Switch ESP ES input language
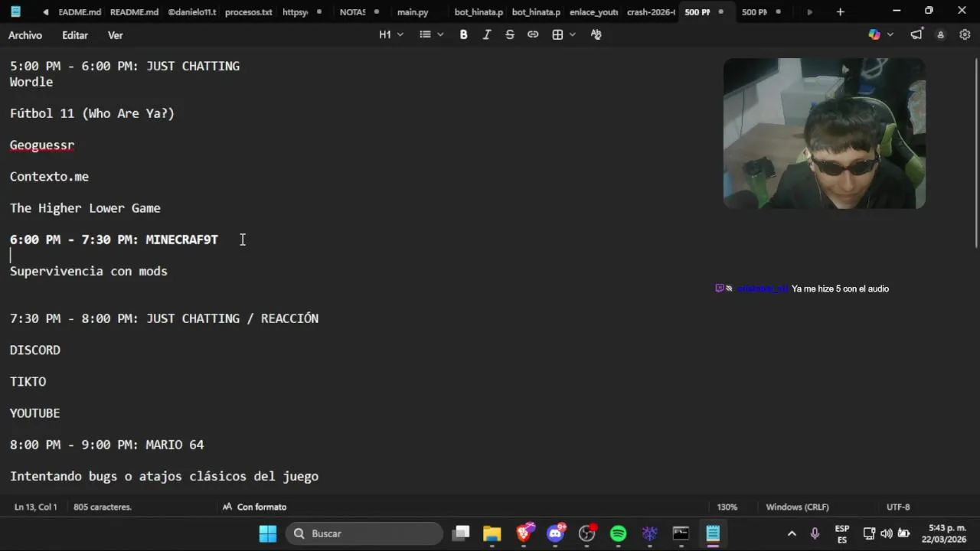The height and width of the screenshot is (551, 980). 842,533
